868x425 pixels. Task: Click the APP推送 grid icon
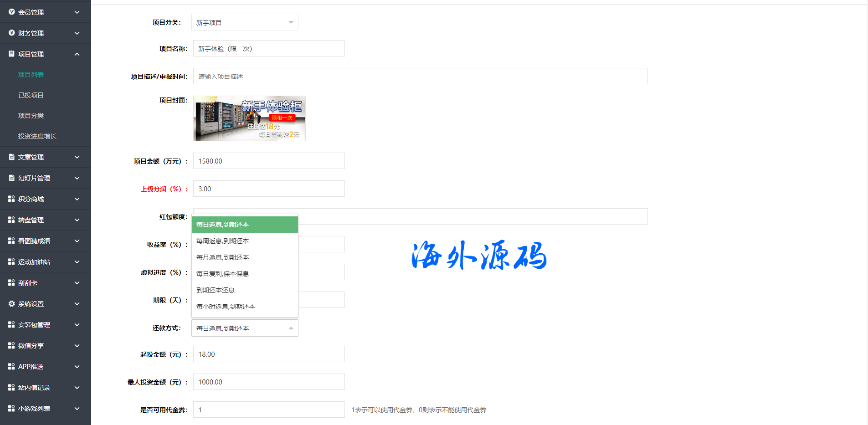point(11,366)
